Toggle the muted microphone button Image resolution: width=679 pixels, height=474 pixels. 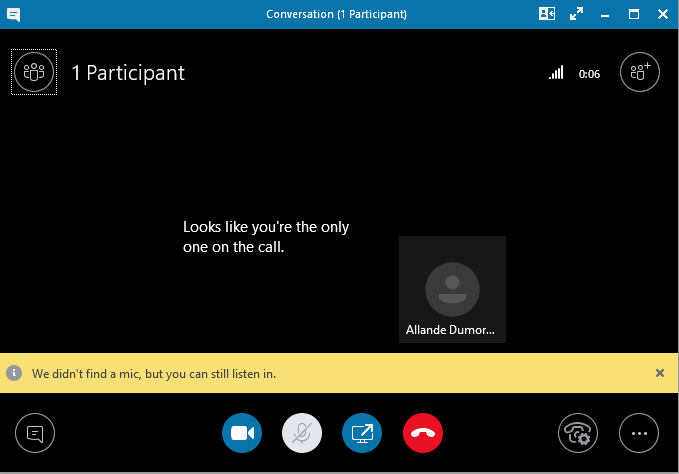coord(301,433)
